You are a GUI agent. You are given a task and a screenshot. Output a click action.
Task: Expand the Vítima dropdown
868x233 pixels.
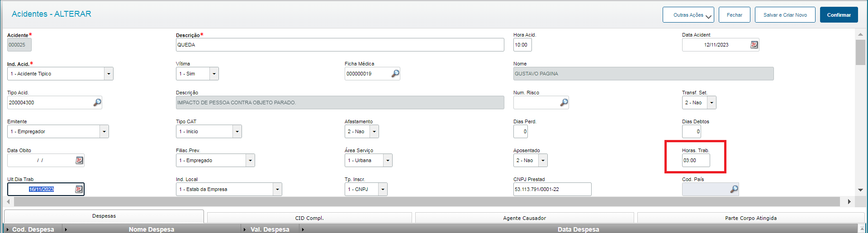point(214,74)
